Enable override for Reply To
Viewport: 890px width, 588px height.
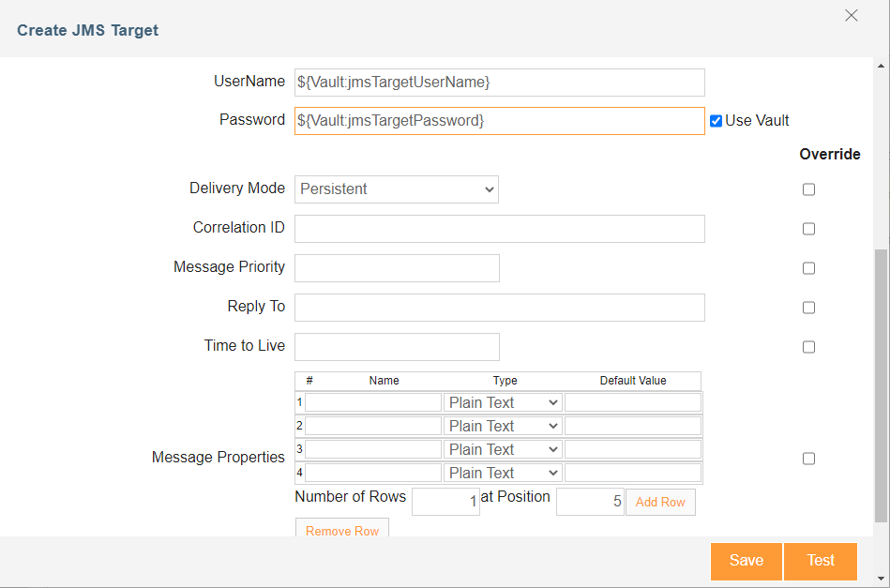point(808,308)
